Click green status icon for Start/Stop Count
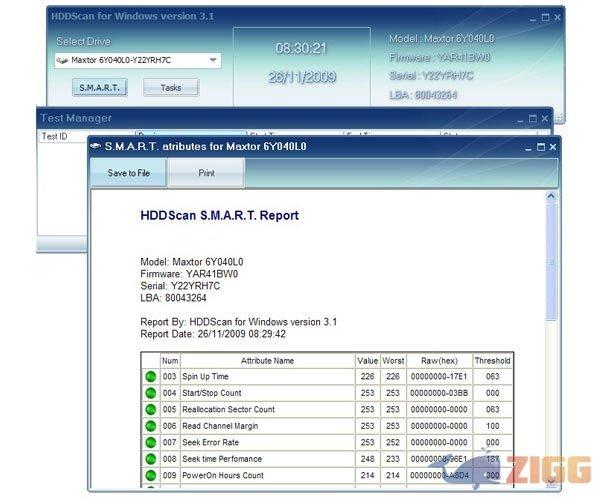This screenshot has width=600, height=500. tap(151, 393)
